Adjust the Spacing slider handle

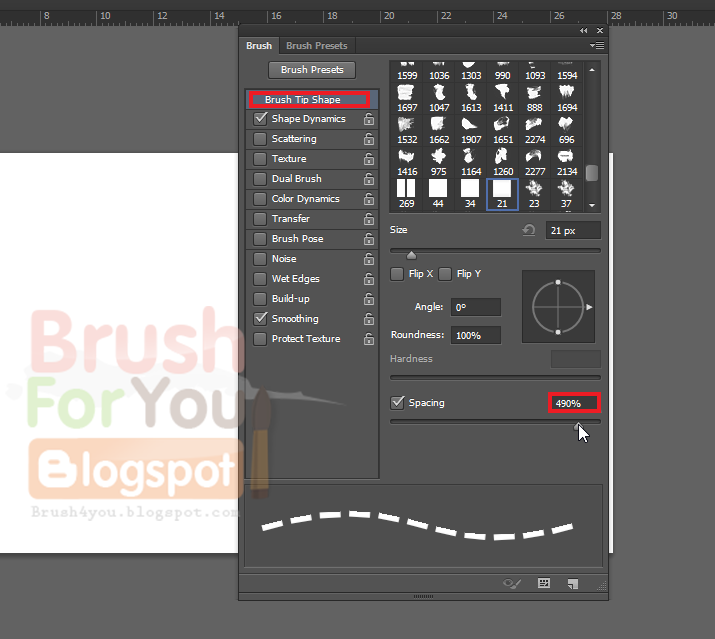click(578, 426)
